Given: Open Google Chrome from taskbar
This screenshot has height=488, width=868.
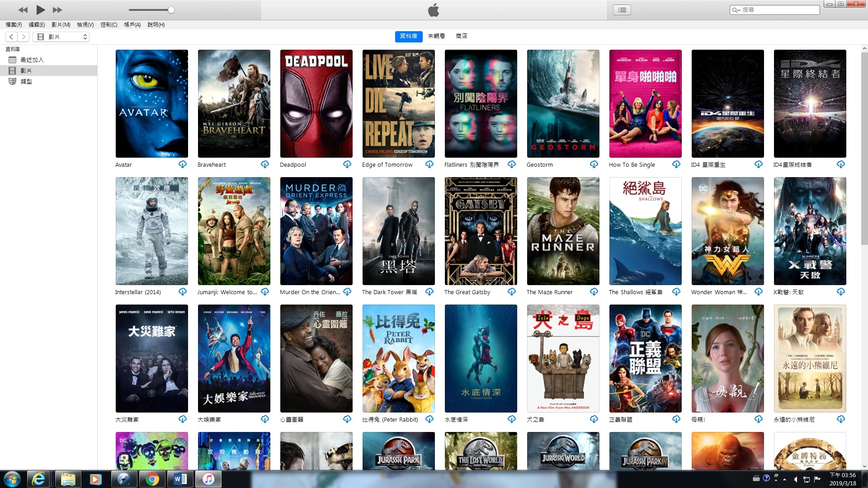Looking at the screenshot, I should point(152,479).
